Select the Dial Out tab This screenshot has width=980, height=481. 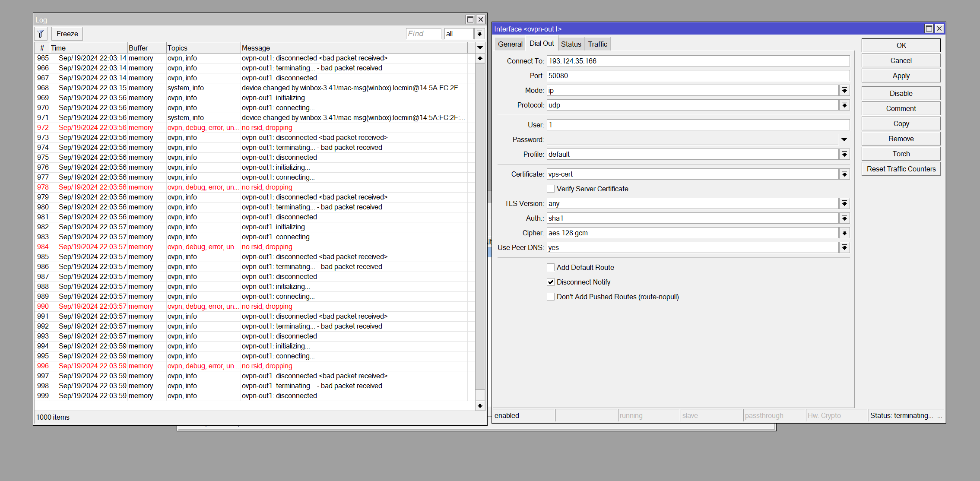[x=542, y=44]
